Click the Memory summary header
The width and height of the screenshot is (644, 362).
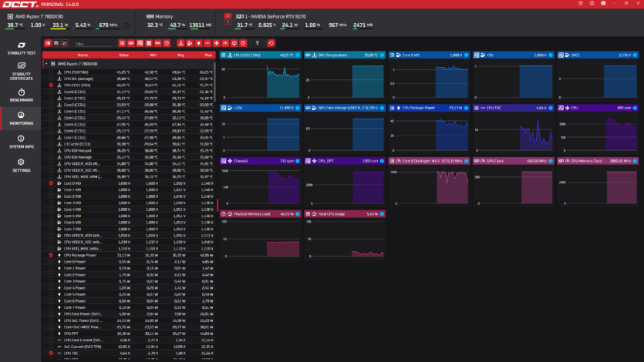click(x=160, y=16)
